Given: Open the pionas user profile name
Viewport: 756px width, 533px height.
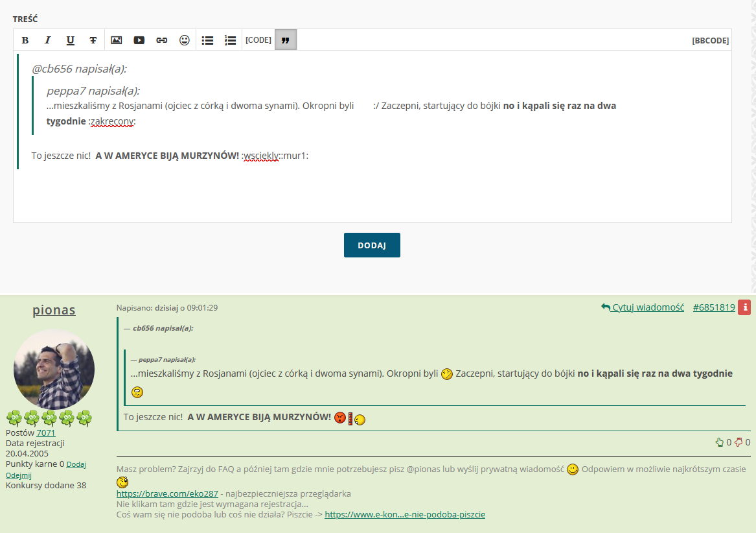Looking at the screenshot, I should pos(54,311).
